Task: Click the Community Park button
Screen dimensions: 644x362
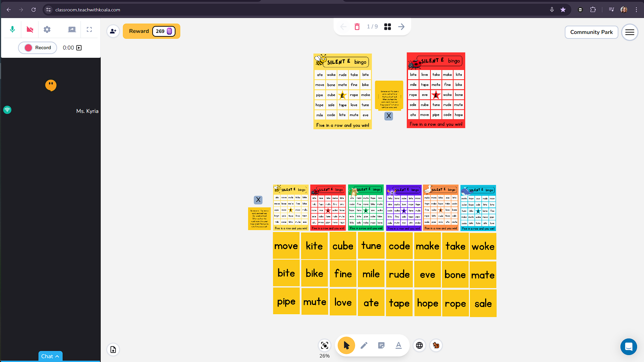Action: coord(591,32)
